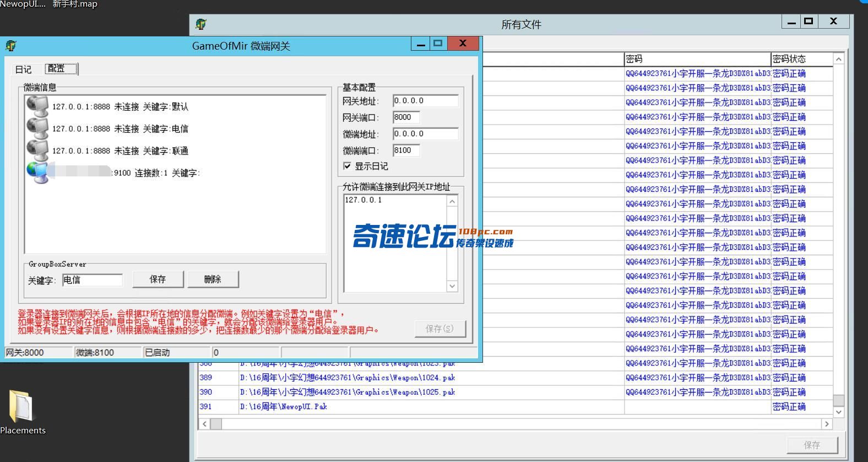Screen dimensions: 868x462
Task: Click 网关:8000 status bar panel
Action: [x=39, y=352]
